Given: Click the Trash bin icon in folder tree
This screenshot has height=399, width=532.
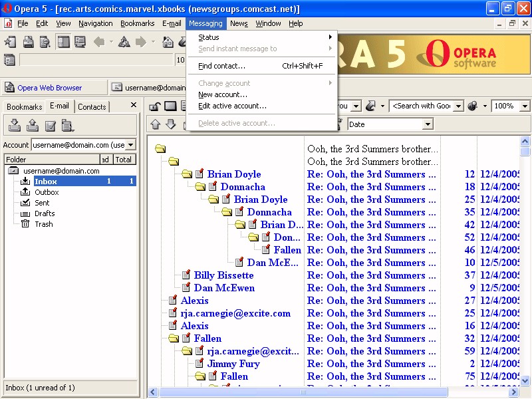Looking at the screenshot, I should click(25, 224).
